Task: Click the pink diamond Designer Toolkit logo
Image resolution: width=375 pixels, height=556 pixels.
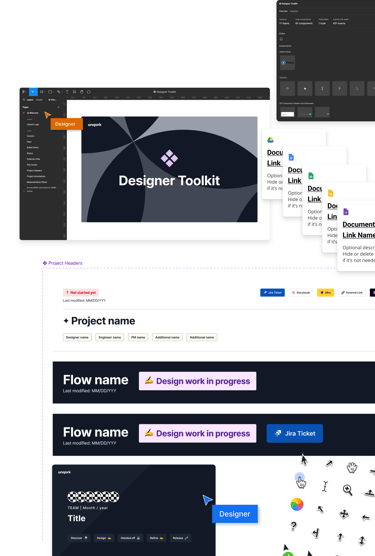Action: [x=169, y=158]
